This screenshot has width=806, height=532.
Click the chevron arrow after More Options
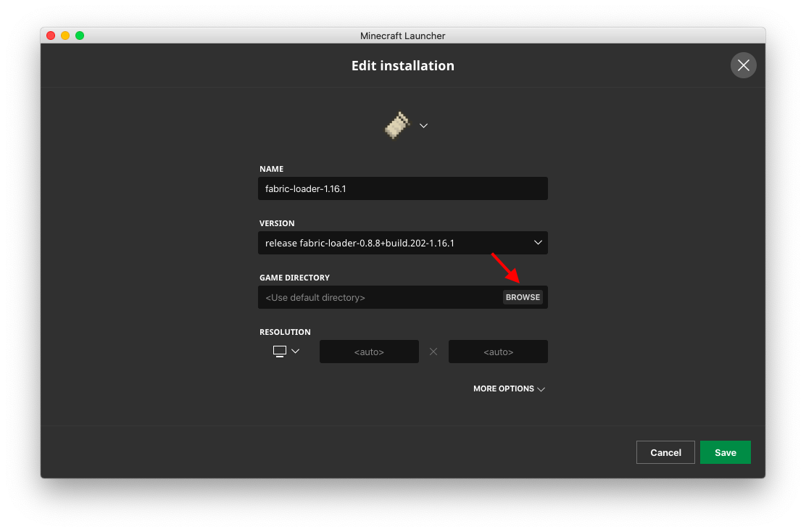(541, 389)
